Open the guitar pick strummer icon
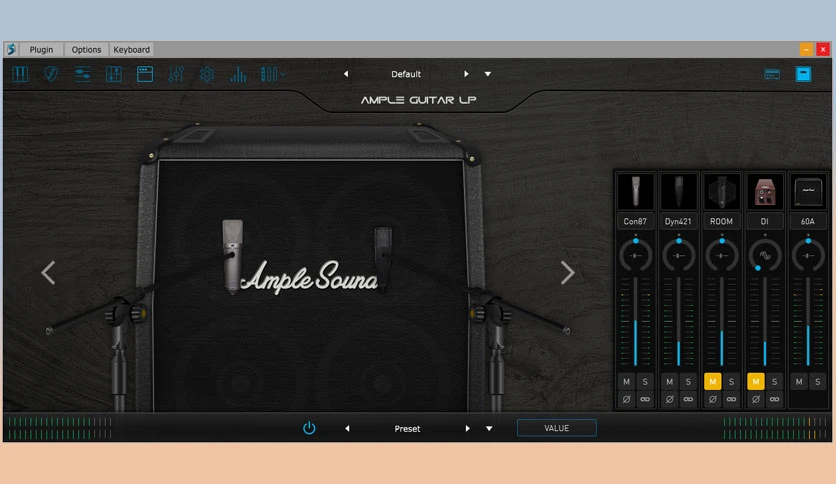The height and width of the screenshot is (484, 836). [51, 74]
